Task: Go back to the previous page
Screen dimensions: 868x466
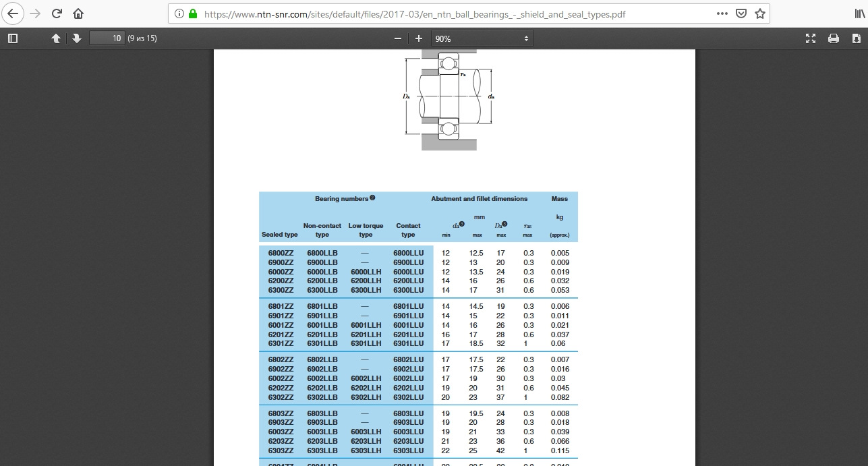Action: (13, 13)
